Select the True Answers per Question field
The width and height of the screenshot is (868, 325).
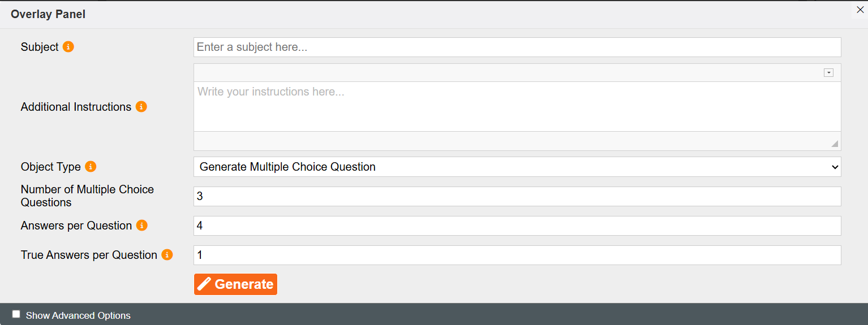pyautogui.click(x=517, y=255)
